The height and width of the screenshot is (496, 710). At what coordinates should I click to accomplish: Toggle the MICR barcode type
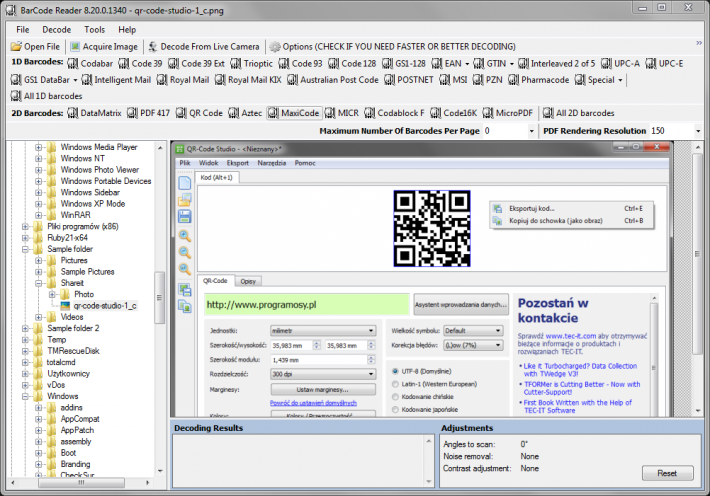tap(342, 113)
